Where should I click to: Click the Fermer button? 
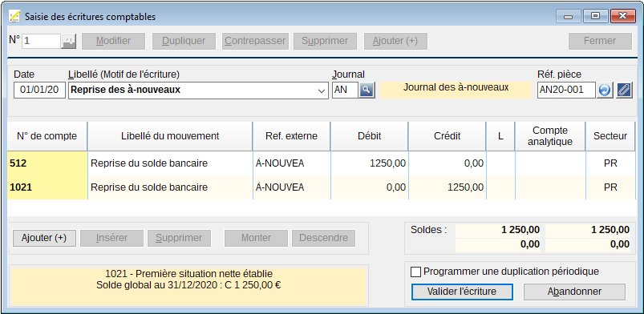pyautogui.click(x=600, y=41)
